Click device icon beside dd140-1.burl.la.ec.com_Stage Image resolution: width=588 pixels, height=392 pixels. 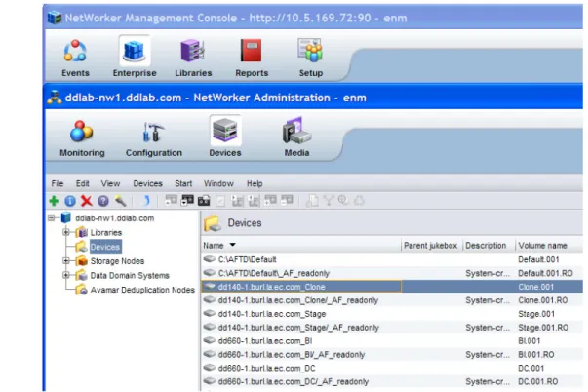tap(210, 314)
